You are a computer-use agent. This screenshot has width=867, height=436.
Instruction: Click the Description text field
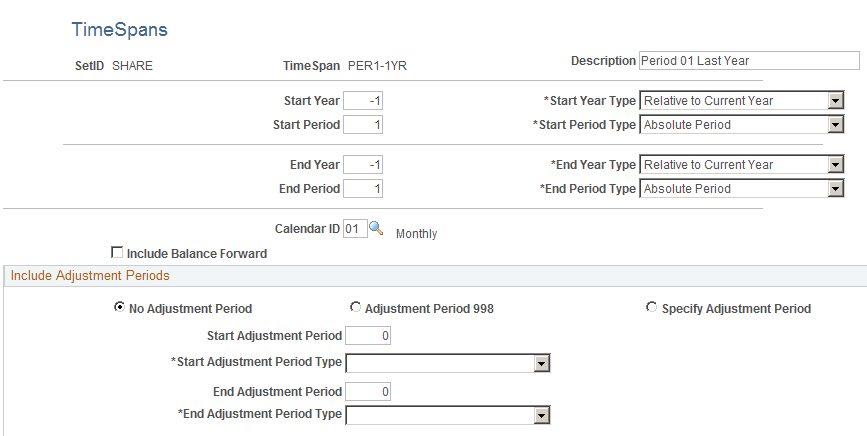(748, 61)
